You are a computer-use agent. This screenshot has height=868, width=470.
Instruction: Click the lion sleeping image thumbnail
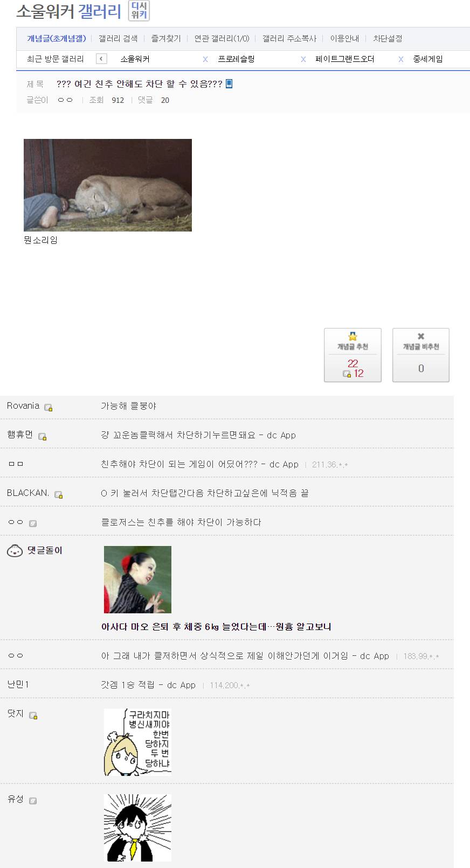108,185
